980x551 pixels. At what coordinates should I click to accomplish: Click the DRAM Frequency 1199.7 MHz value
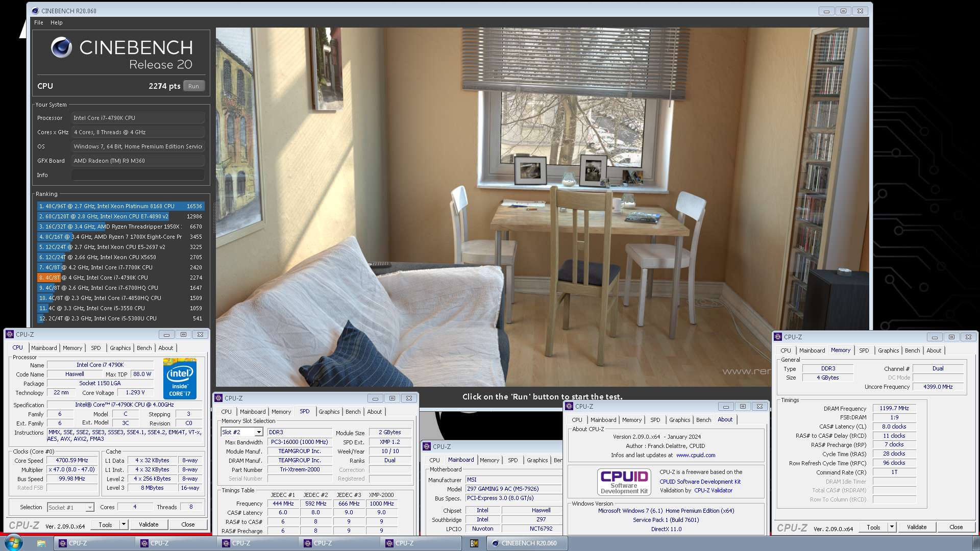click(894, 408)
